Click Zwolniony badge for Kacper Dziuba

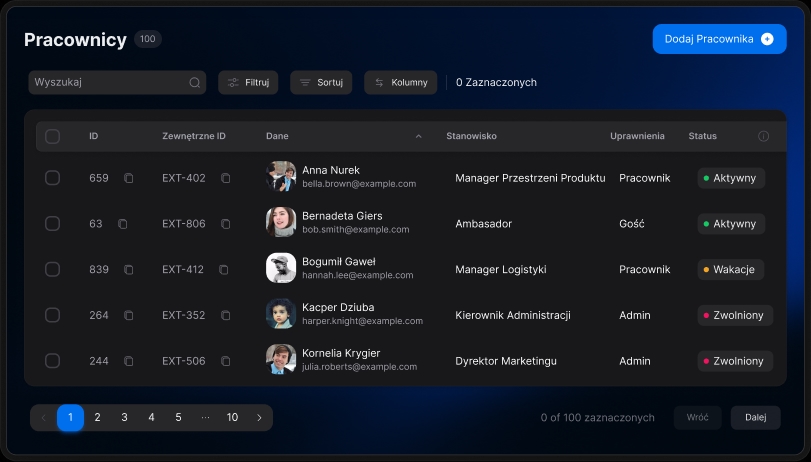point(735,315)
